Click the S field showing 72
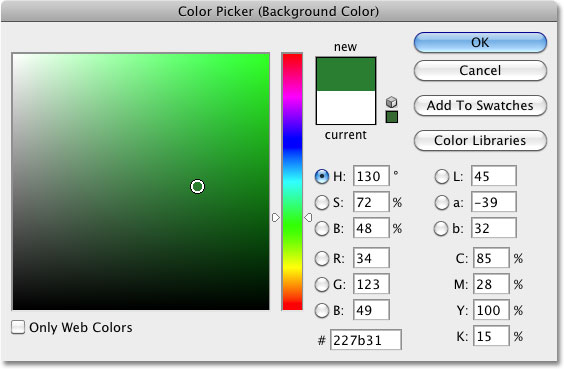This screenshot has height=369, width=564. [371, 202]
